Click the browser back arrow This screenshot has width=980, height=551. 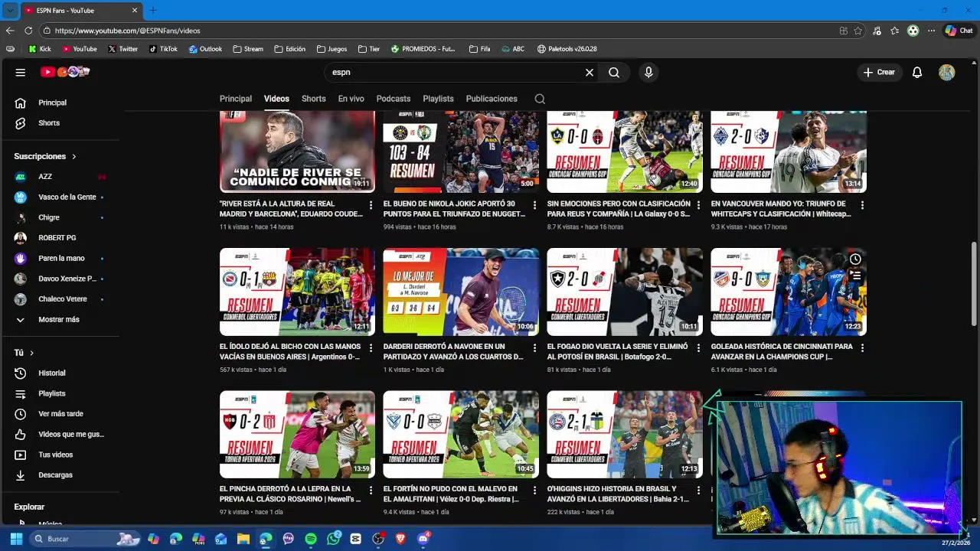point(10,31)
